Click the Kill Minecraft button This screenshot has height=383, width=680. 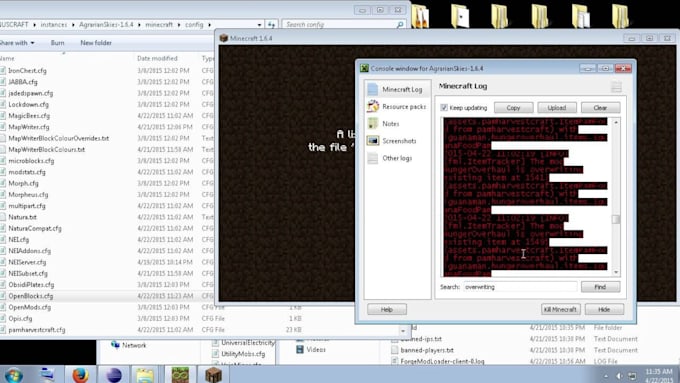click(x=560, y=309)
